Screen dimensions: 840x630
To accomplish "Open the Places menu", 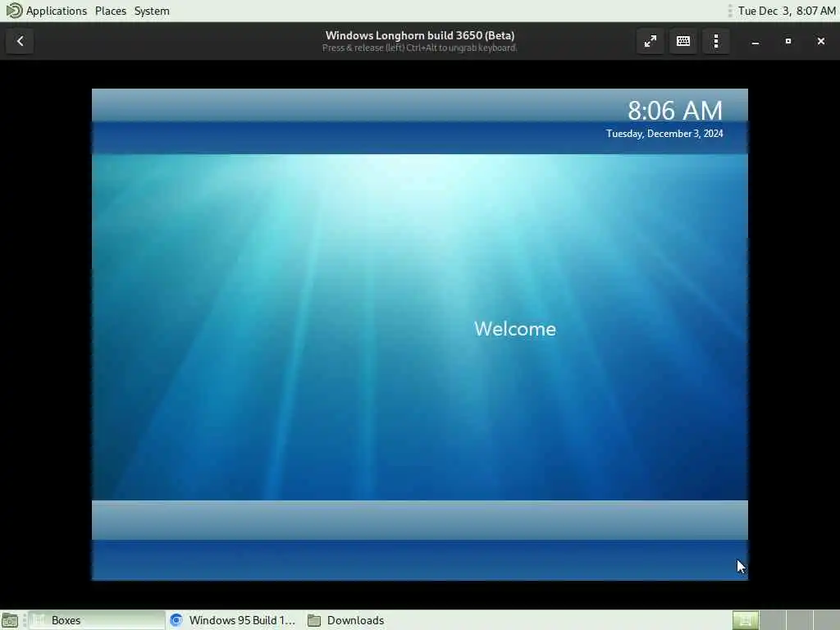I will click(111, 11).
